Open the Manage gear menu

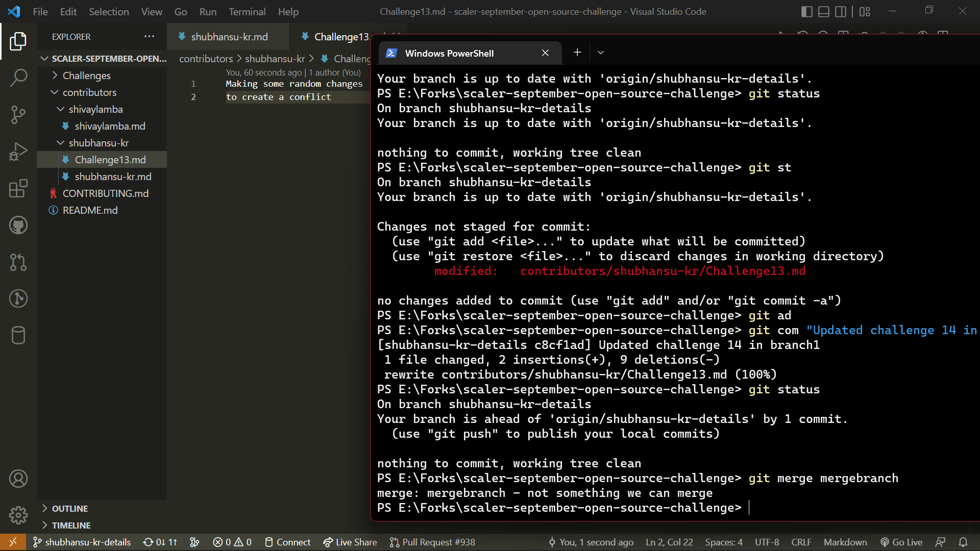[x=18, y=515]
